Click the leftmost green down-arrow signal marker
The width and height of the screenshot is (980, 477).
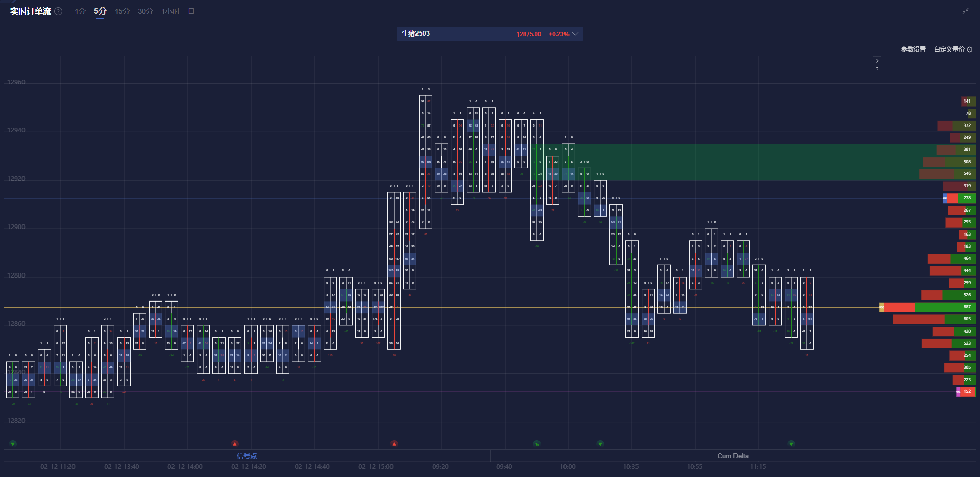tap(13, 444)
